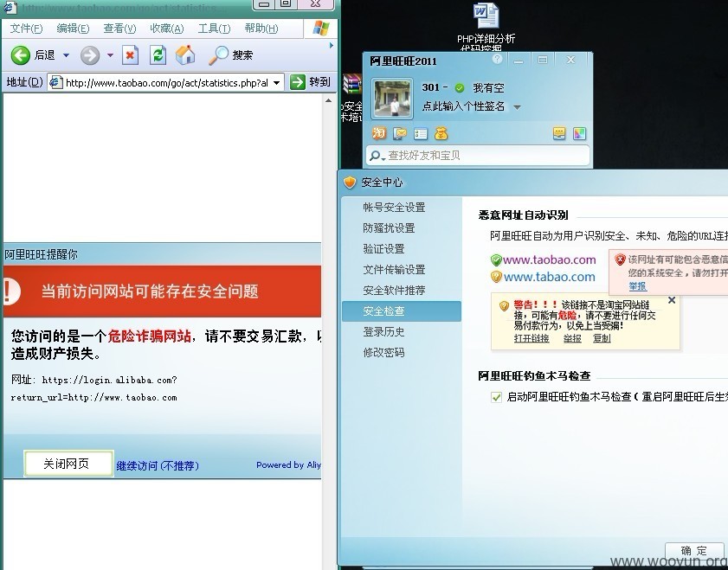Open the 查看(V) menu

[119, 29]
